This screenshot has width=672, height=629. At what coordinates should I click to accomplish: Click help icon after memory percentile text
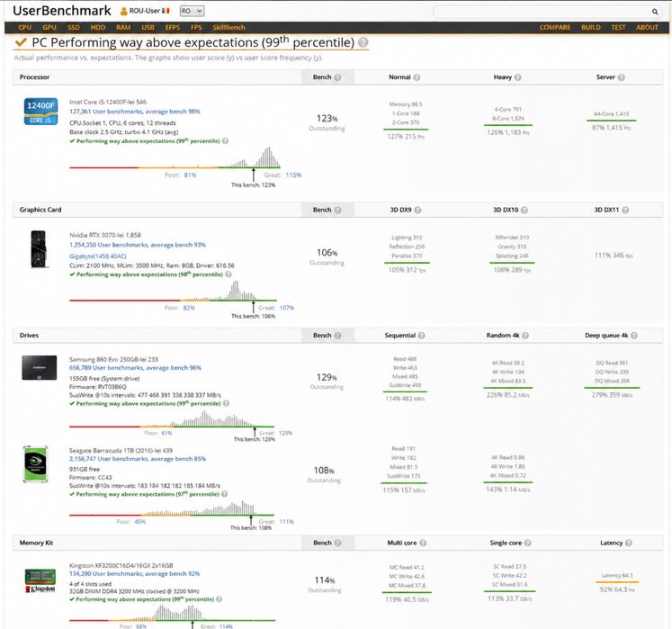point(220,599)
